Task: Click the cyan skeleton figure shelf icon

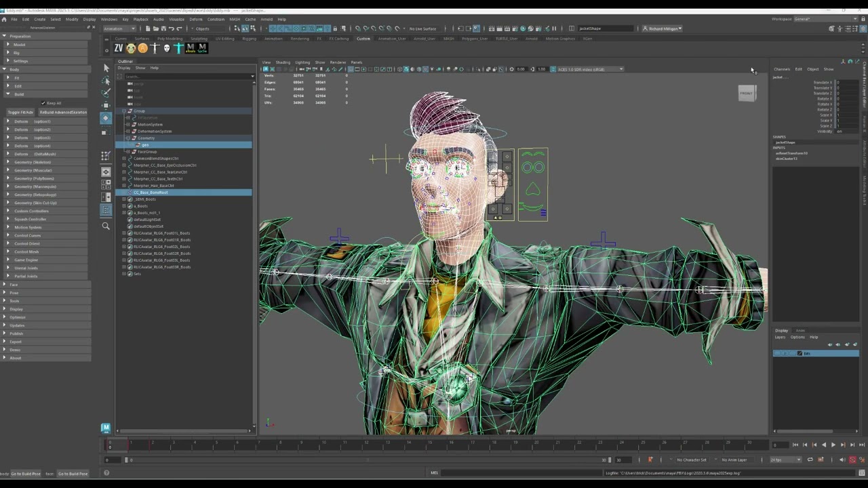Action: coord(178,48)
